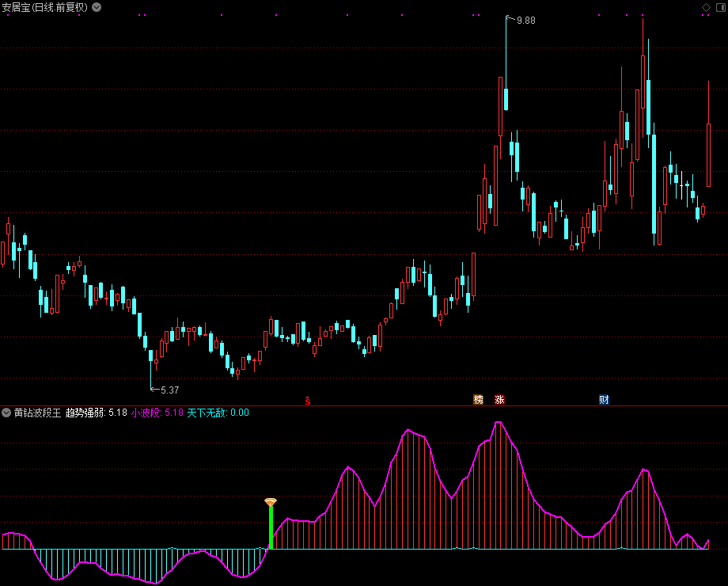
Task: Expand the 黄钻波段王 indicator dropdown
Action: click(x=6, y=413)
